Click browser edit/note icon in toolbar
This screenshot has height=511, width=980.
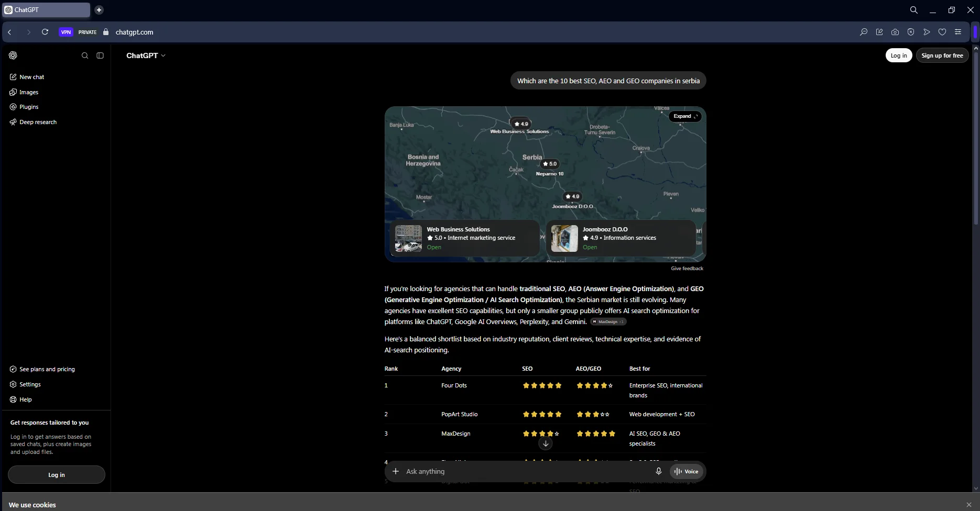(x=879, y=32)
